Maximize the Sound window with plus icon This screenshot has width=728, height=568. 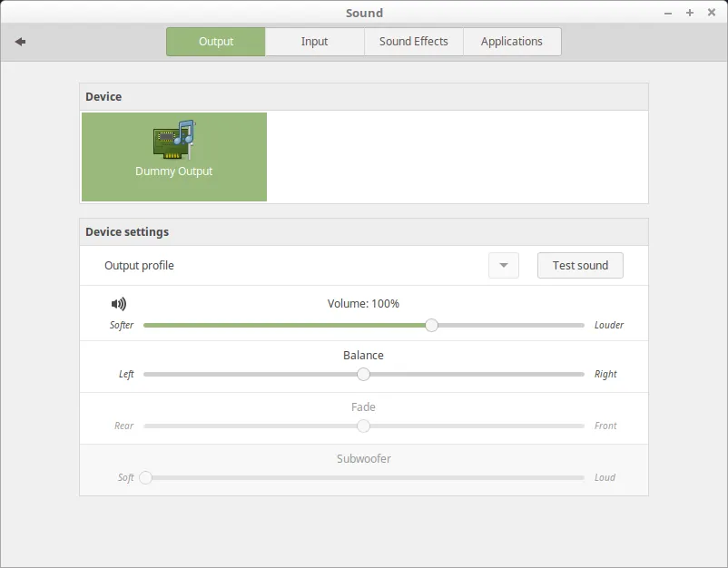(690, 13)
